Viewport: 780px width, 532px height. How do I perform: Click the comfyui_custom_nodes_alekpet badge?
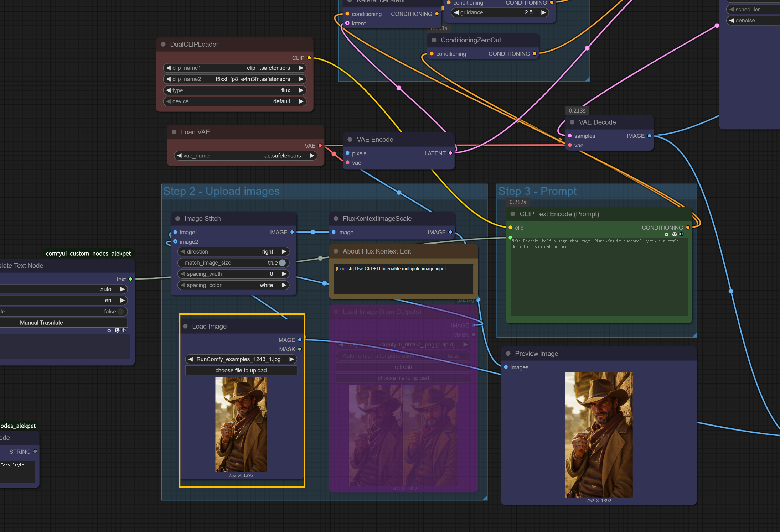88,254
